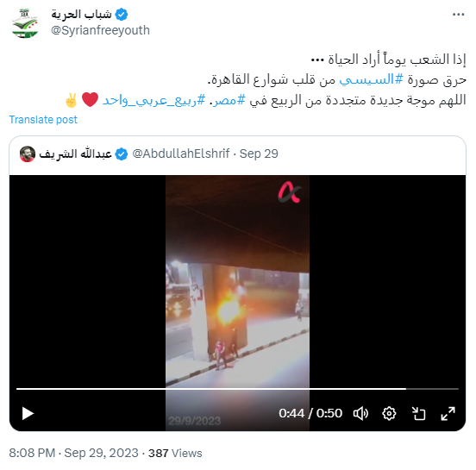Click the @Syrianfreeyouth handle
This screenshot has width=476, height=470.
100,30
